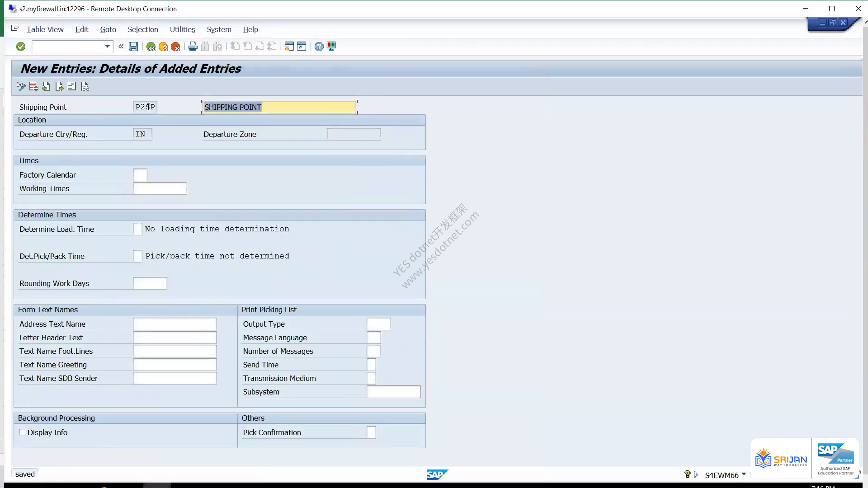Click the Delete entry icon in application toolbar
Image resolution: width=868 pixels, height=488 pixels.
pos(33,87)
